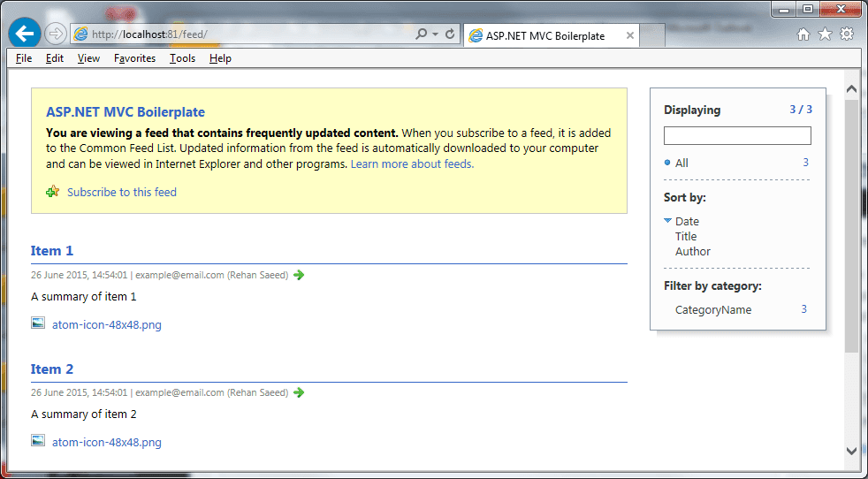Open the Help menu
Image resolution: width=868 pixels, height=479 pixels.
pyautogui.click(x=220, y=58)
